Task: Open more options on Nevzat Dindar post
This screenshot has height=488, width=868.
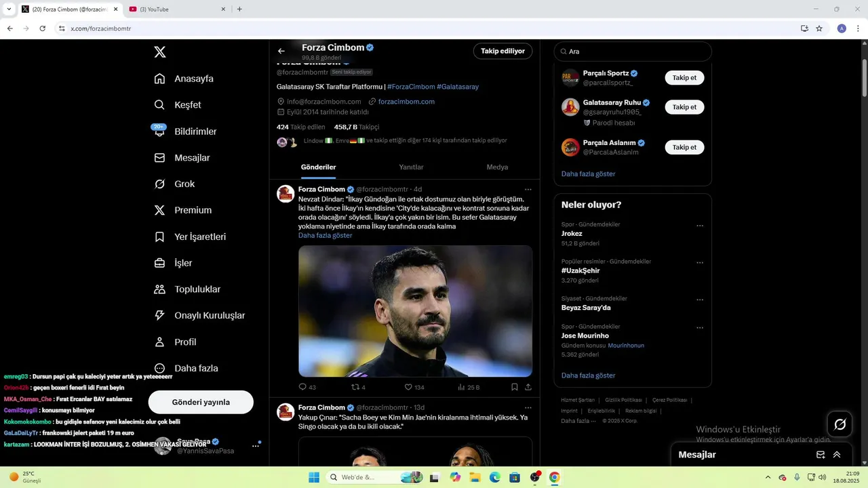Action: coord(528,190)
